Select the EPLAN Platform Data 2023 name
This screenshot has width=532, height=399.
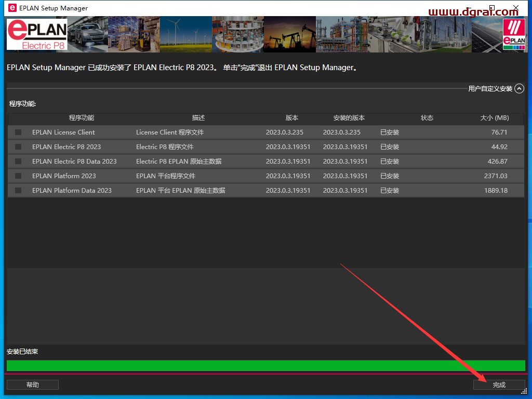(72, 191)
